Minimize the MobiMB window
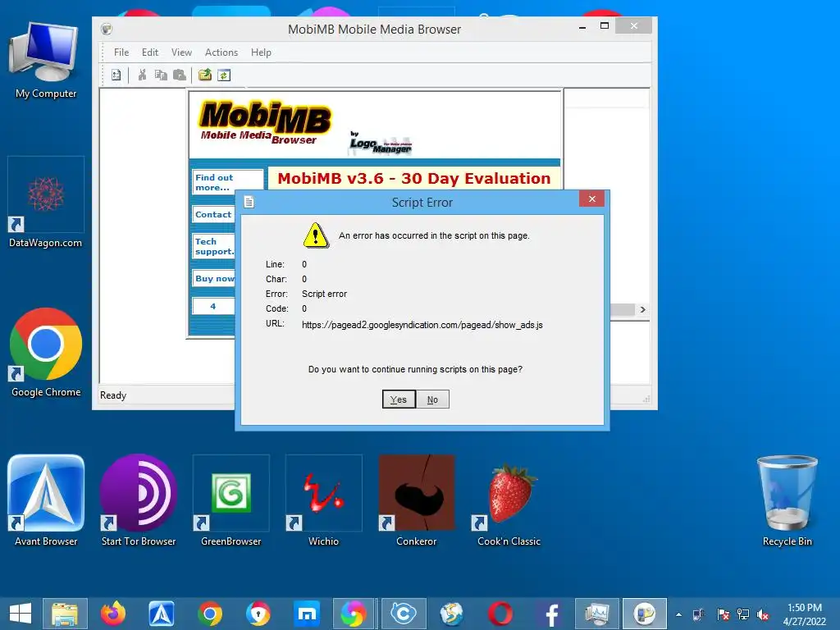The width and height of the screenshot is (840, 630). [x=582, y=26]
